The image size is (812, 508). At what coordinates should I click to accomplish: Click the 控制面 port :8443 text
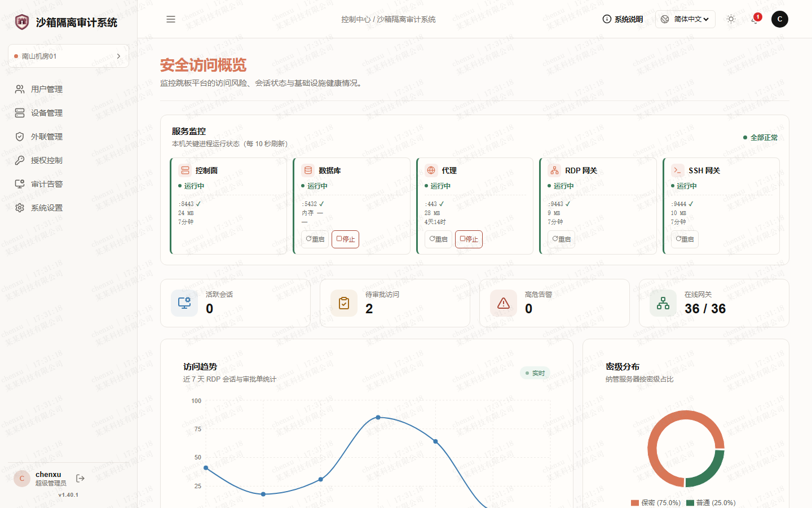click(186, 204)
